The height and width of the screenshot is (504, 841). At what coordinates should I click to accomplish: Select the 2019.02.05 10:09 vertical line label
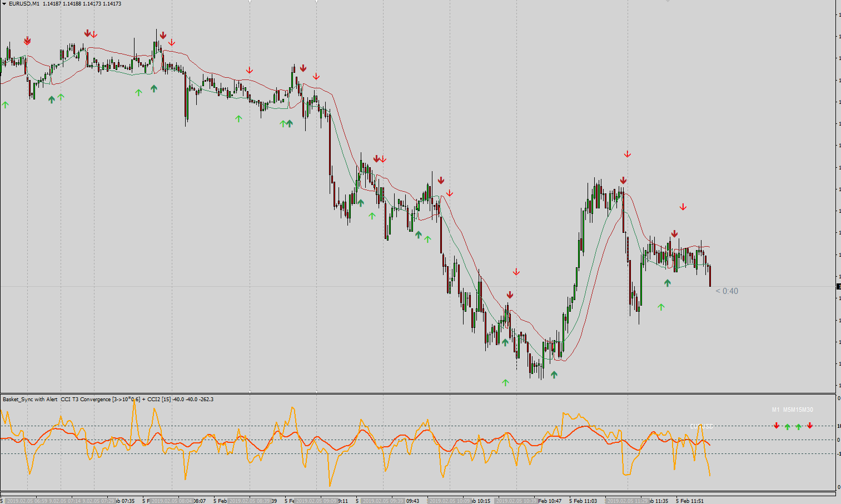(x=450, y=501)
